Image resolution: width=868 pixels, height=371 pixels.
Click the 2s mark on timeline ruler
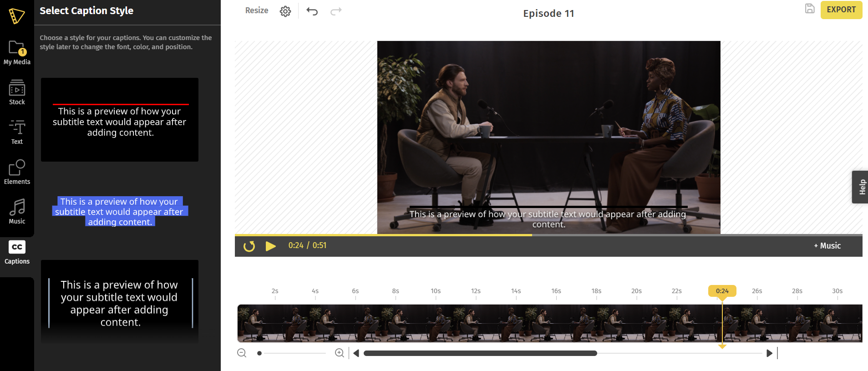pos(275,291)
